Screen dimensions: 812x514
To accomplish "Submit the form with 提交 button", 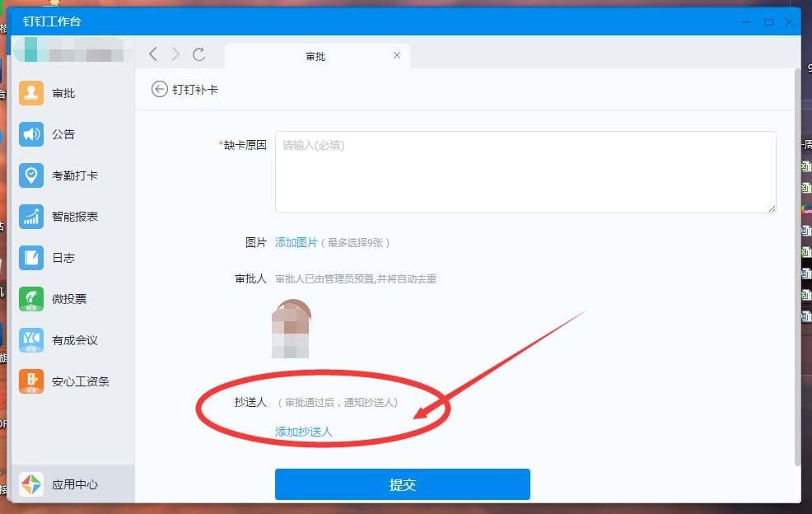I will click(402, 484).
